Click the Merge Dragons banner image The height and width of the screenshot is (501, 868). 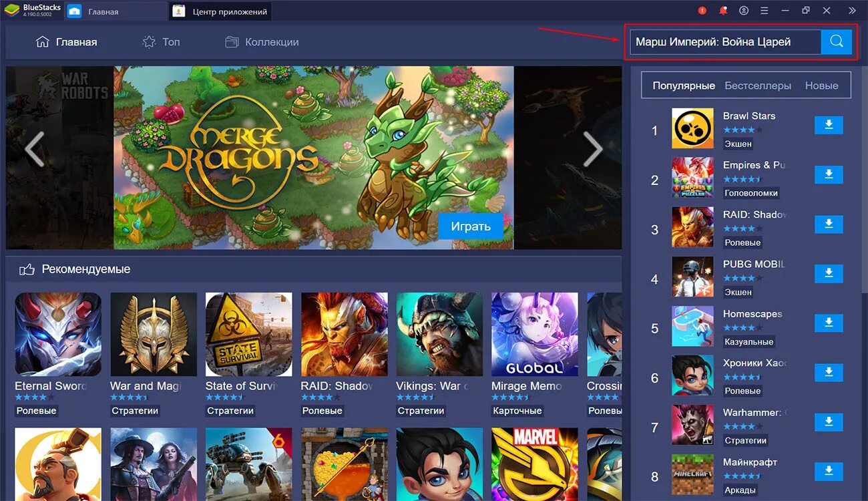314,158
